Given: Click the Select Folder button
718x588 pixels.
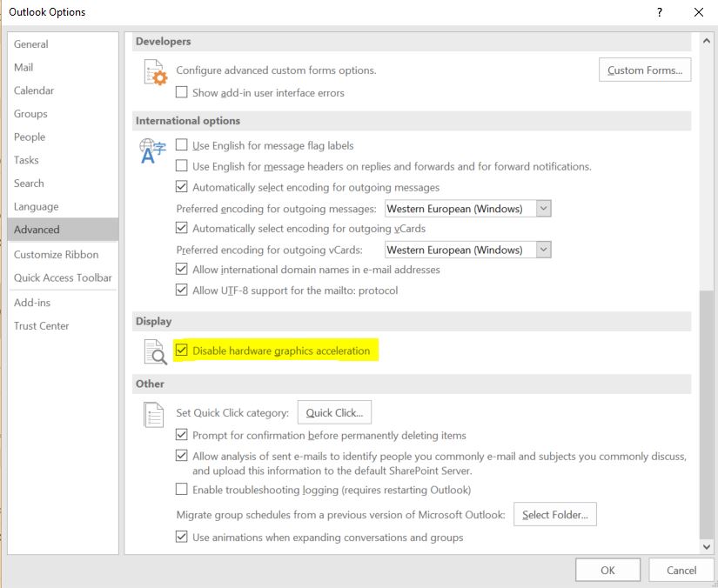Looking at the screenshot, I should pyautogui.click(x=554, y=515).
